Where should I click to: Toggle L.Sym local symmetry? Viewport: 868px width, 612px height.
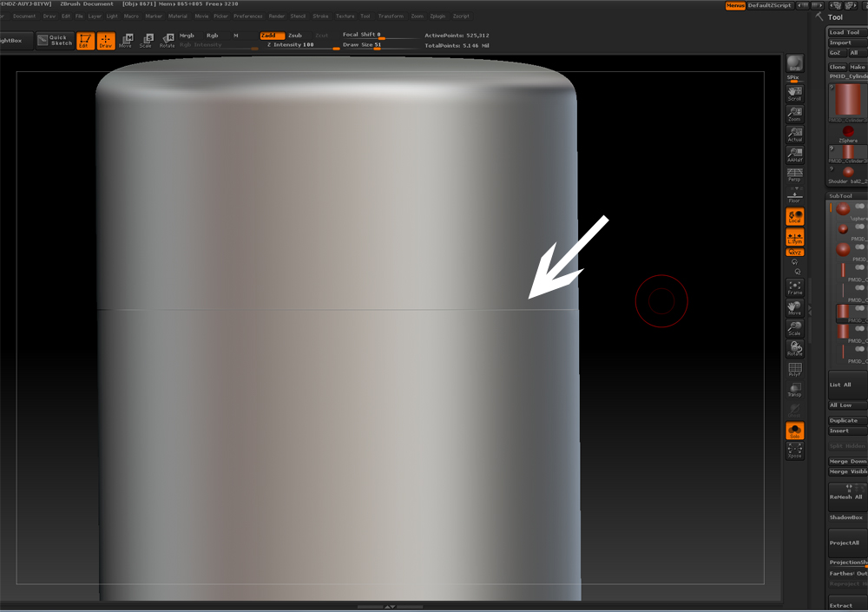pos(795,238)
